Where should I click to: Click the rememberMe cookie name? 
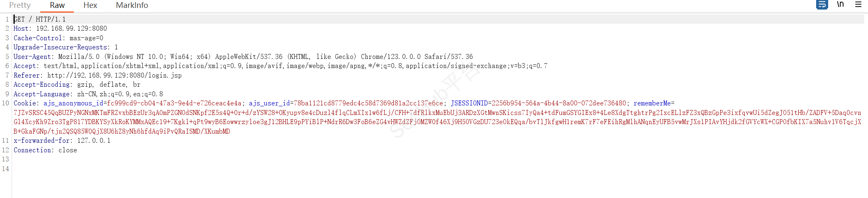tap(652, 103)
